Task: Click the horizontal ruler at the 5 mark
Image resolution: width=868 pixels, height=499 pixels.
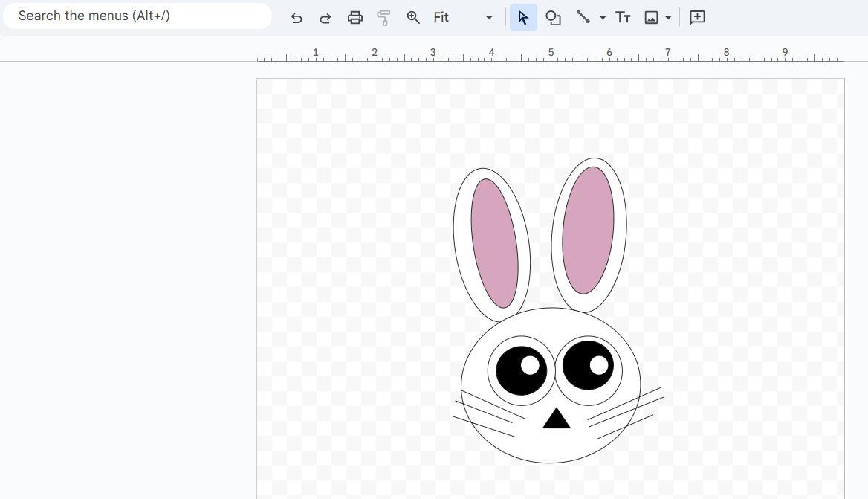Action: [x=551, y=54]
